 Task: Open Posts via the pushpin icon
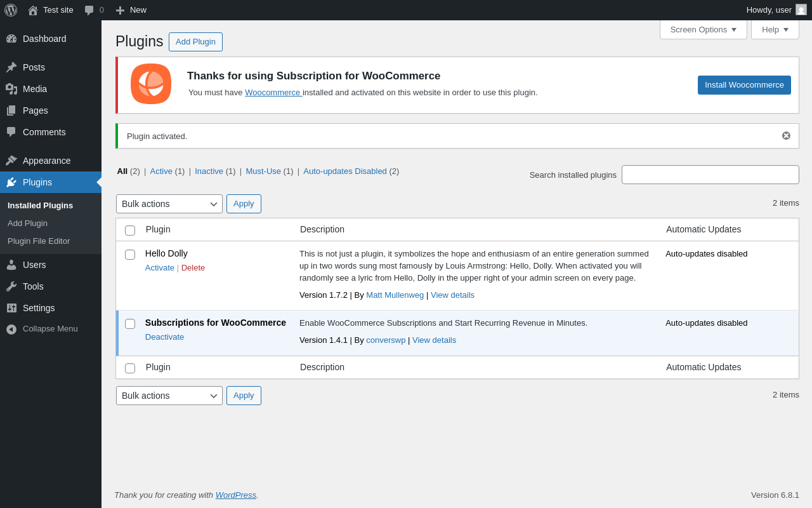tap(11, 67)
